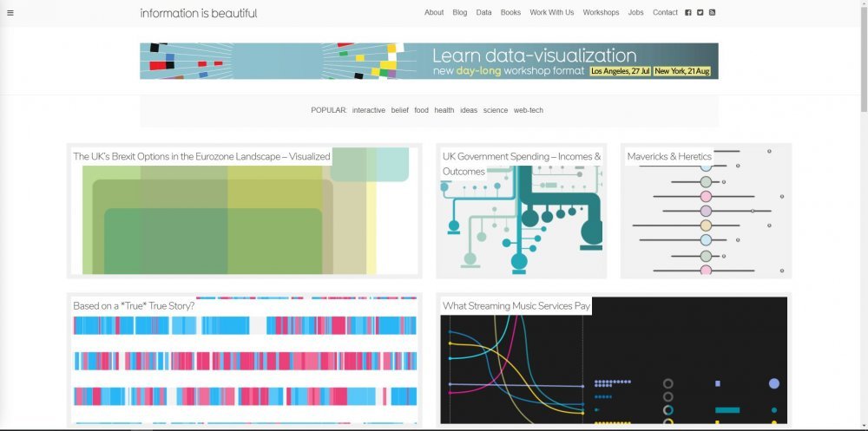Select the Los Angeles, 27 Jul workshop date
The width and height of the screenshot is (868, 431).
coord(620,71)
